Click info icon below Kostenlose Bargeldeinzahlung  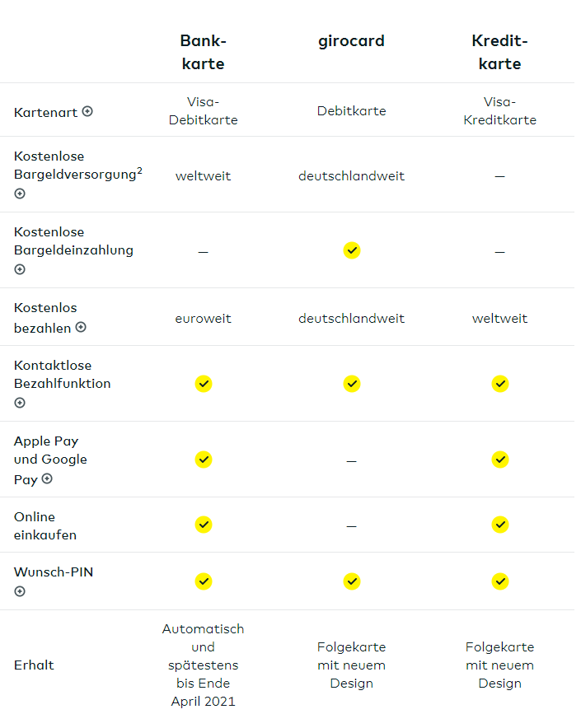click(x=20, y=269)
